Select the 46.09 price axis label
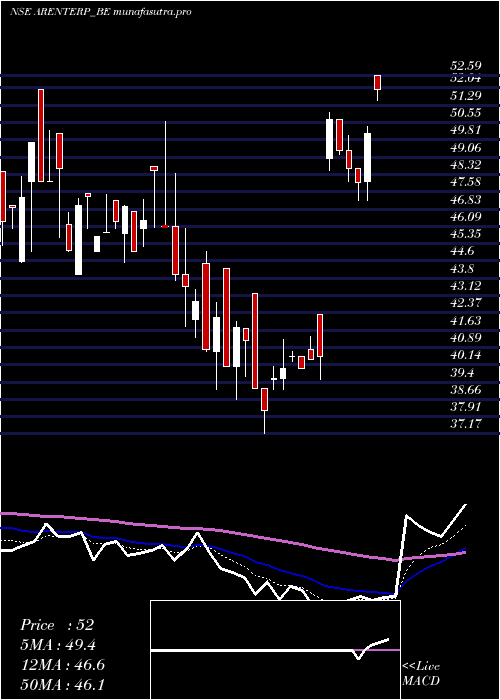This screenshot has width=500, height=700. 465,217
